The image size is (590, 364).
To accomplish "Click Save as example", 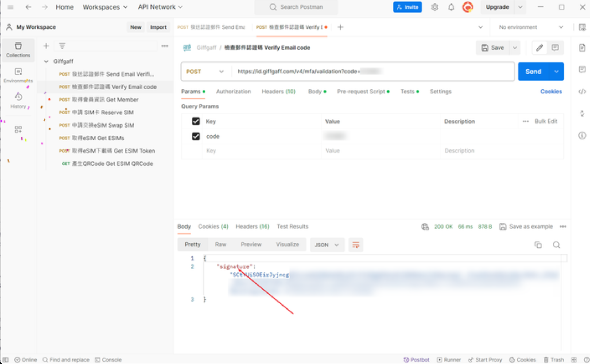I will coord(526,227).
